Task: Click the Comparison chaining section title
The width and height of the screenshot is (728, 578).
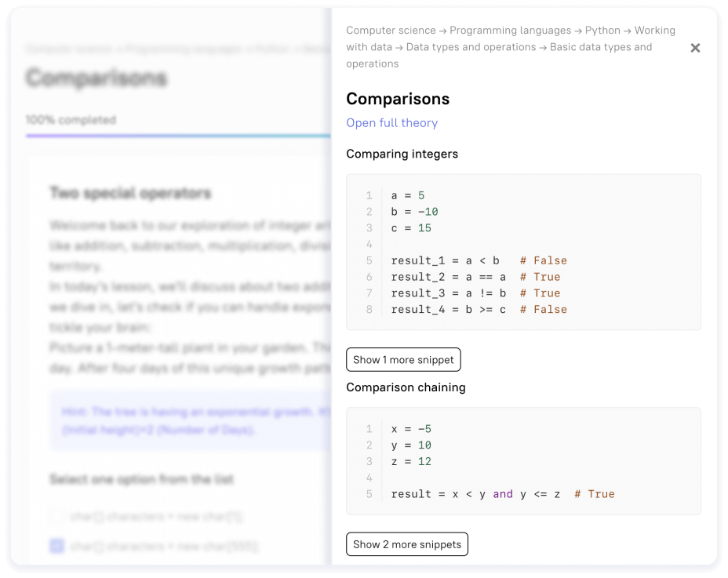Action: pos(406,387)
